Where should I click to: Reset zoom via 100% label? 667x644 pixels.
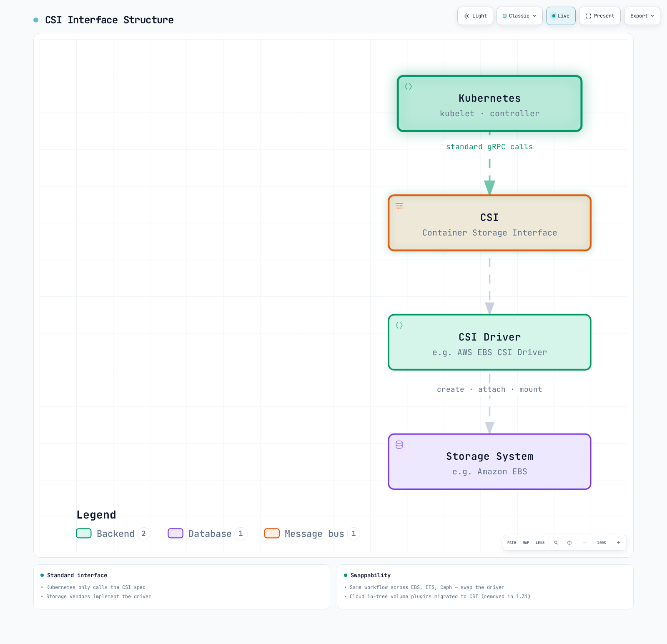601,543
